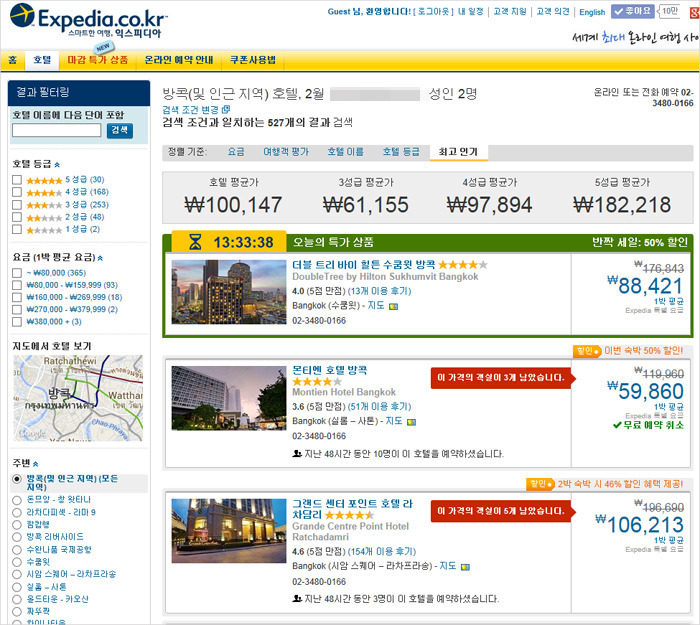Image resolution: width=700 pixels, height=625 pixels.
Task: Check the 4성급 (168) star filter
Action: [17, 192]
